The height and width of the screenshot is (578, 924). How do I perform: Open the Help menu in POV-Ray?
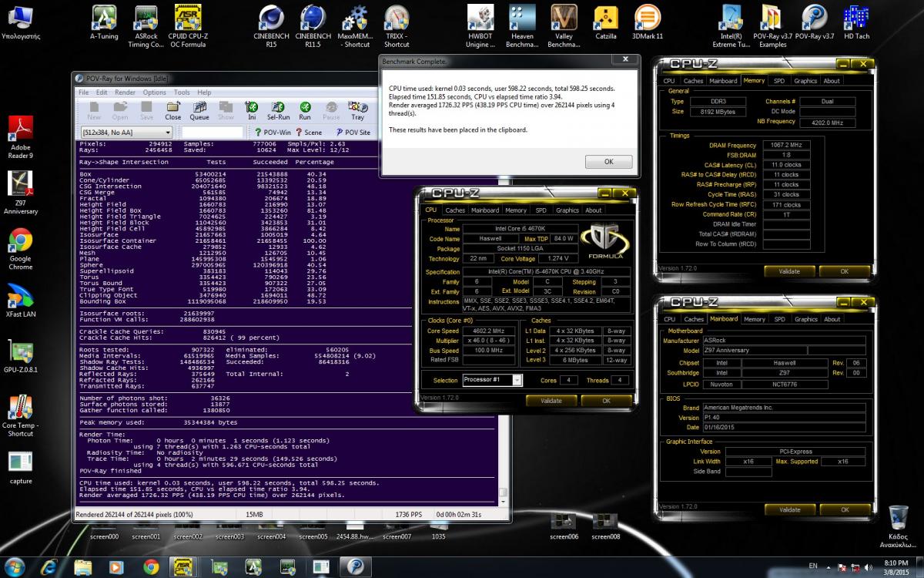[204, 92]
